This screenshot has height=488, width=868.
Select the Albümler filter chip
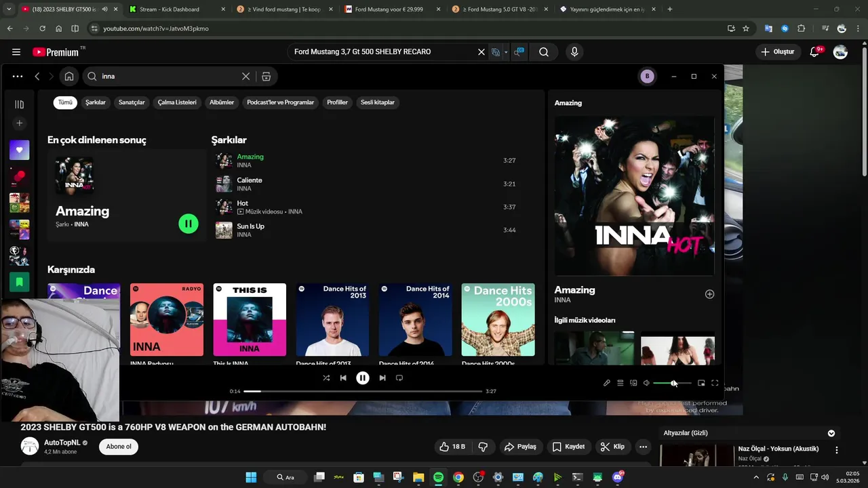pos(222,102)
